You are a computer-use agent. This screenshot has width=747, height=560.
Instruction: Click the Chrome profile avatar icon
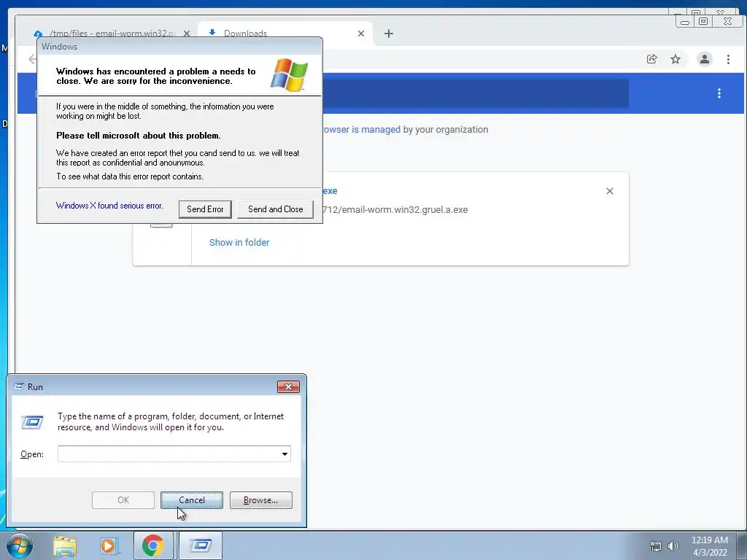pyautogui.click(x=704, y=59)
